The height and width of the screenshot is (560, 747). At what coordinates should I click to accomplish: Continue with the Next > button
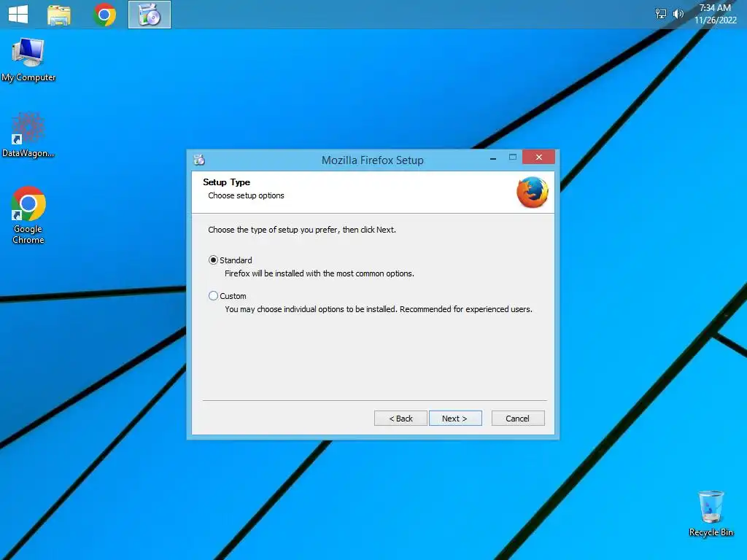tap(455, 418)
